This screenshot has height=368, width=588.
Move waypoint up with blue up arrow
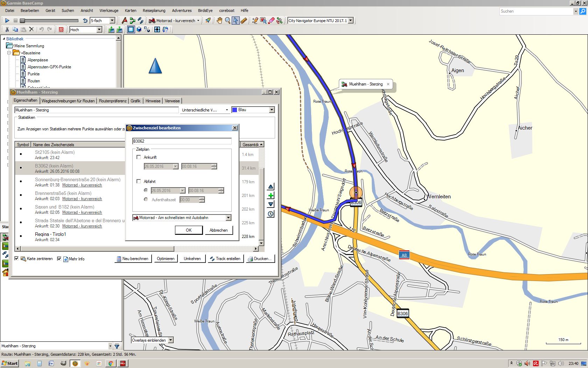coord(271,187)
